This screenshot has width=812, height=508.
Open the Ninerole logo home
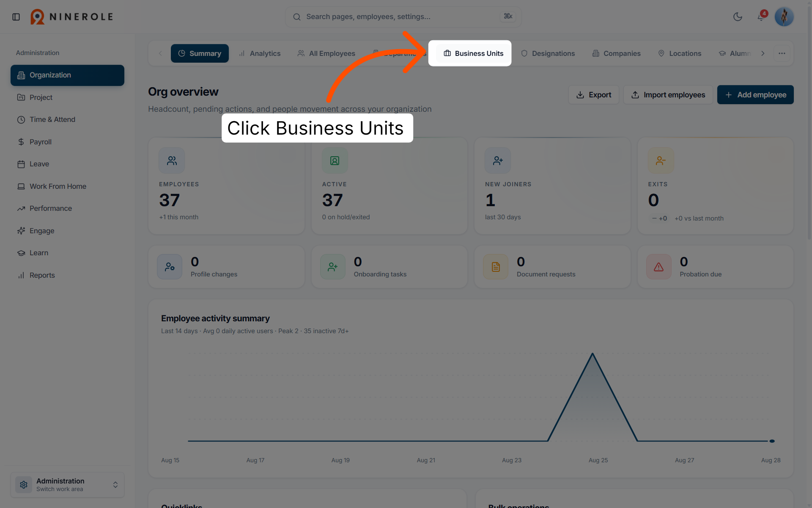(x=72, y=17)
